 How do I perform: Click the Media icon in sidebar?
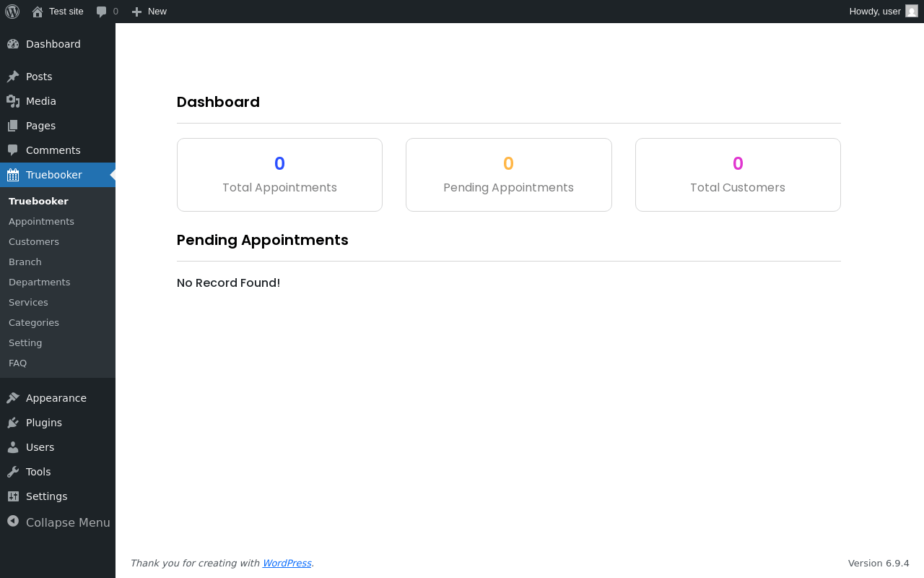[13, 101]
